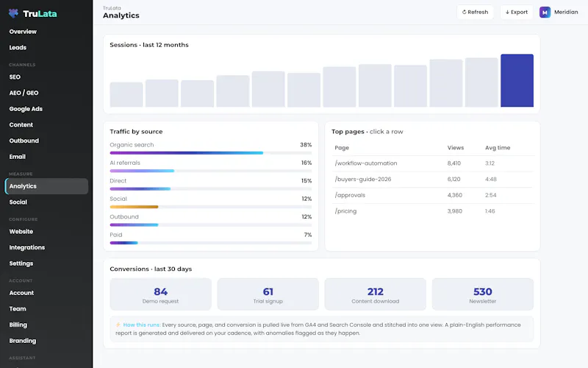Select the /workflow-automation page row
The width and height of the screenshot is (588, 368).
(x=432, y=163)
